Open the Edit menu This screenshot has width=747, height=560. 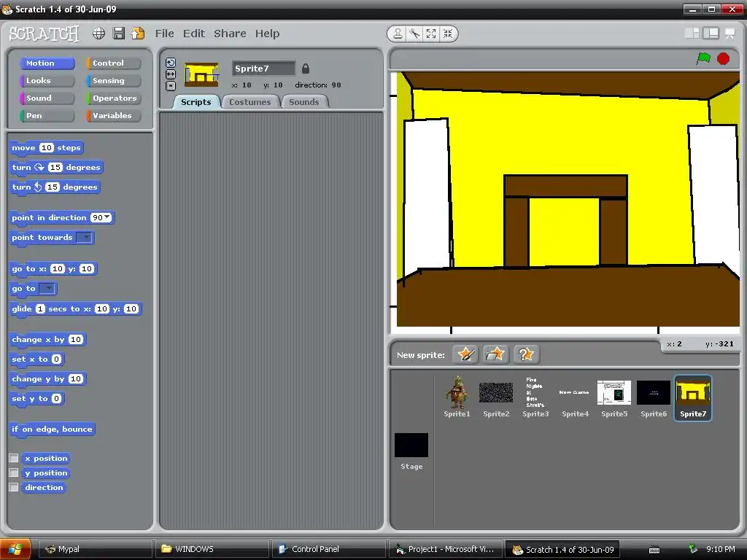pyautogui.click(x=194, y=34)
